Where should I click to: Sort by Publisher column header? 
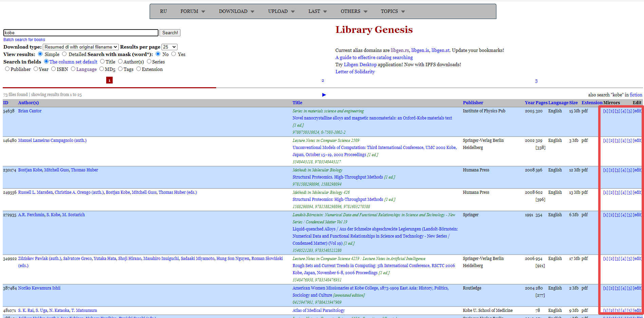pyautogui.click(x=473, y=102)
